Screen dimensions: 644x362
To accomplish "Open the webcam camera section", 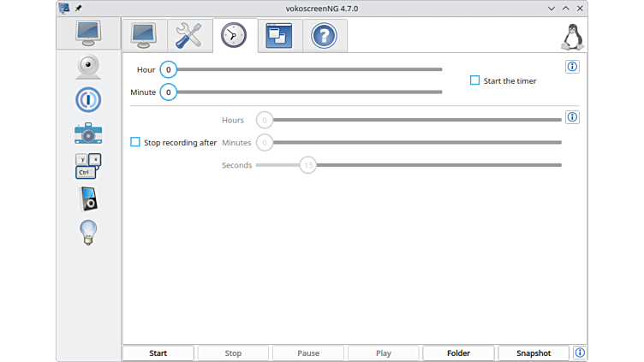I will point(88,67).
